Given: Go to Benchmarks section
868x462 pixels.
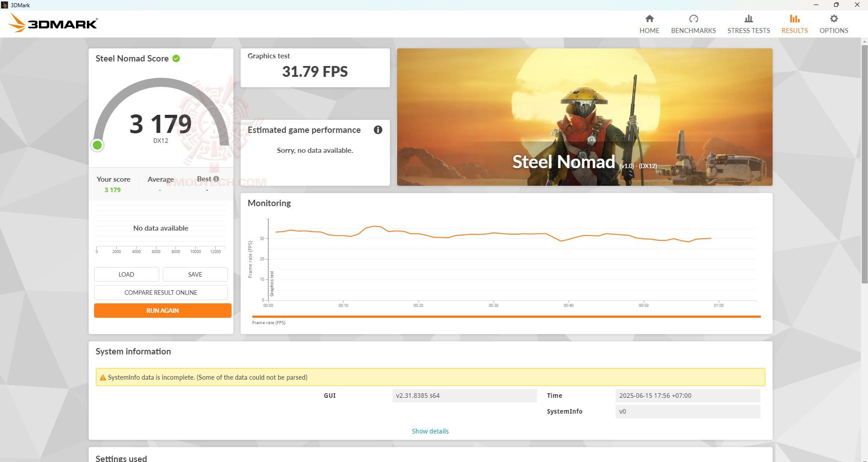Looking at the screenshot, I should coord(693,24).
